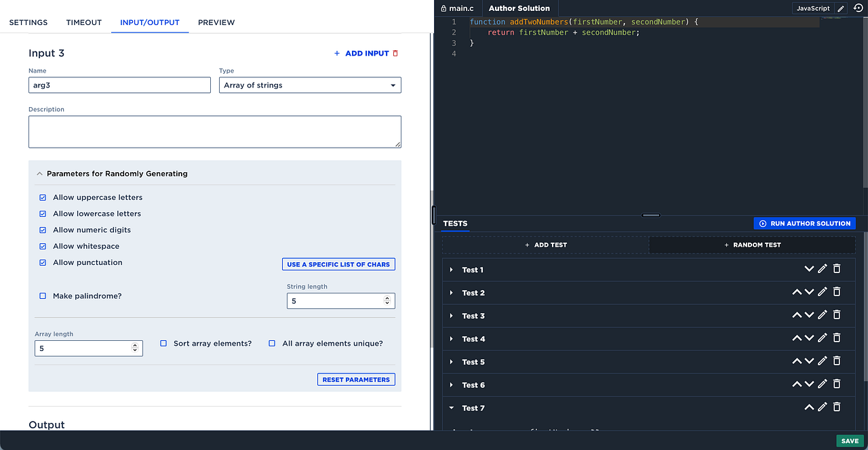This screenshot has width=868, height=450.
Task: Click the pencil icon next to JavaScript
Action: point(841,8)
